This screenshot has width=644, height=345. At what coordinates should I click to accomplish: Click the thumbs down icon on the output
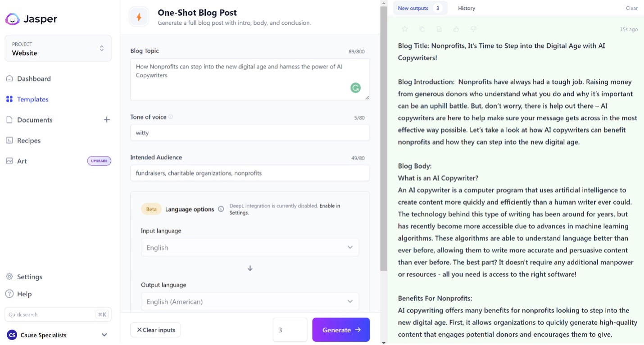tap(473, 29)
